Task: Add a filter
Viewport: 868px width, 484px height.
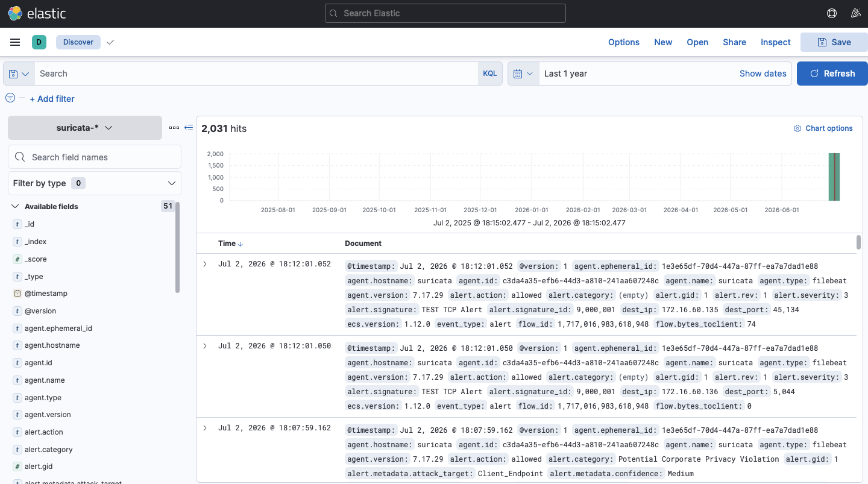Action: click(52, 99)
